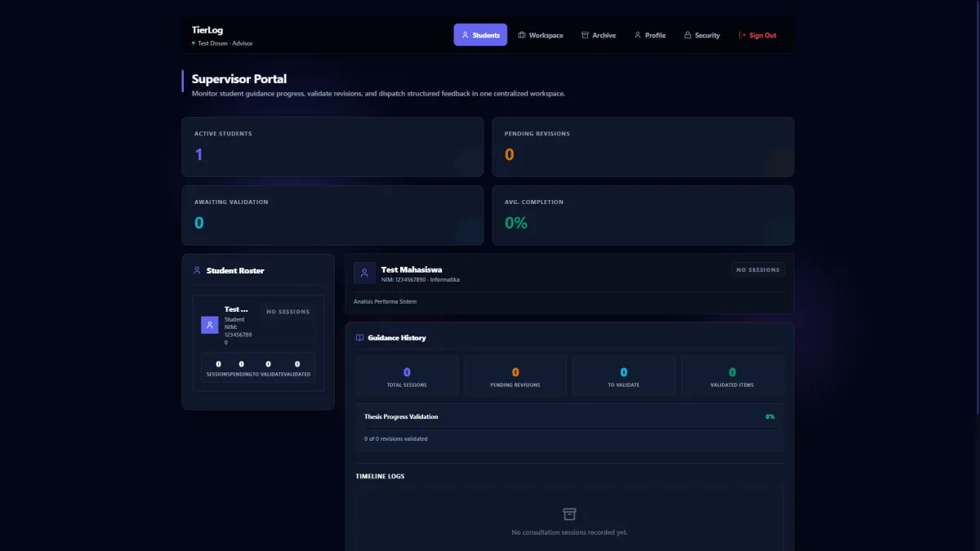980x551 pixels.
Task: Click the To Validate tile
Action: coord(624,376)
